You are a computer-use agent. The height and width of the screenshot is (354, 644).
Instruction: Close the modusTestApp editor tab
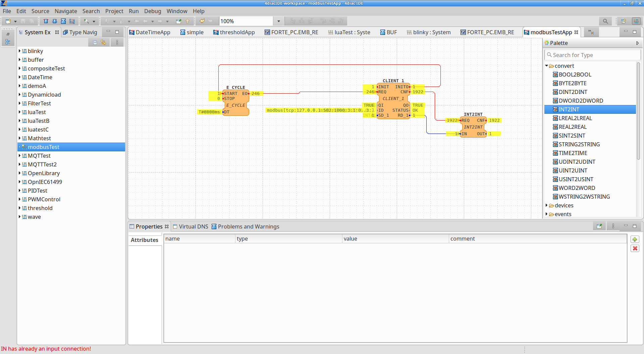(576, 32)
